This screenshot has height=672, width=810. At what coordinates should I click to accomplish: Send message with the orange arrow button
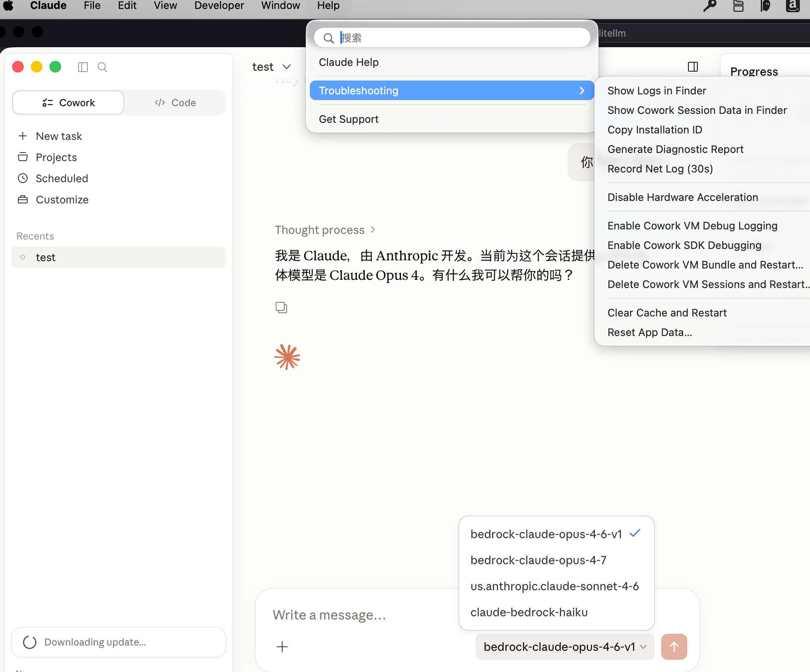tap(674, 647)
